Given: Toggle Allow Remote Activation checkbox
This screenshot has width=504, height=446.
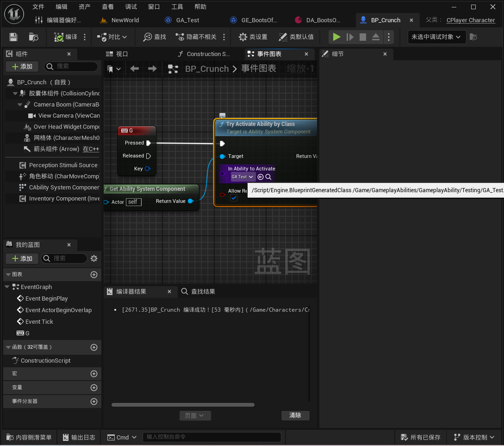Looking at the screenshot, I should (234, 198).
